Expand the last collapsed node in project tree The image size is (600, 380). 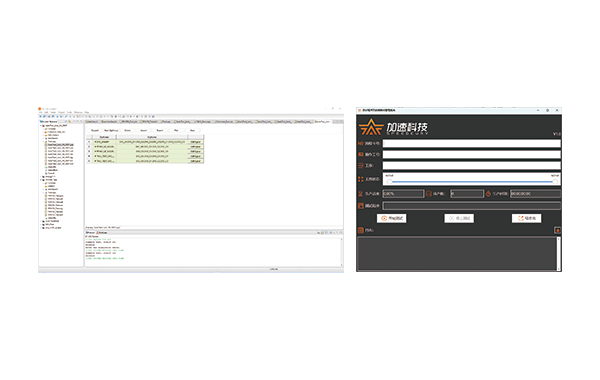pyautogui.click(x=41, y=228)
